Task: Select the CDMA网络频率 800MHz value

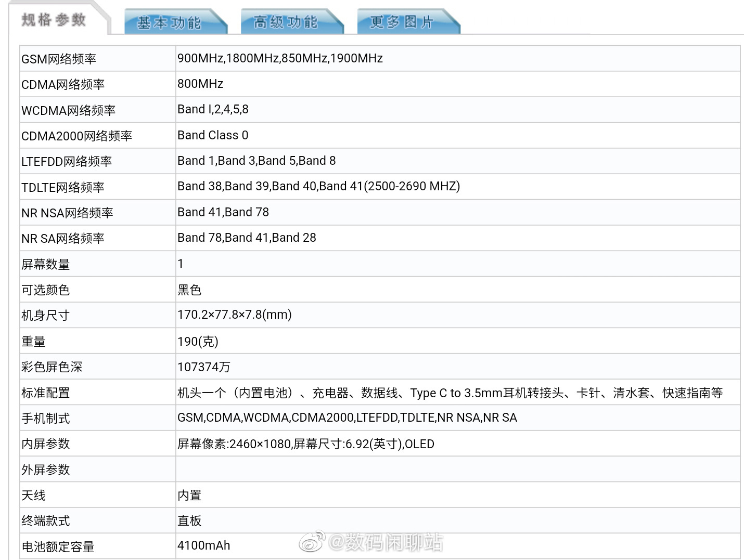Action: (200, 84)
